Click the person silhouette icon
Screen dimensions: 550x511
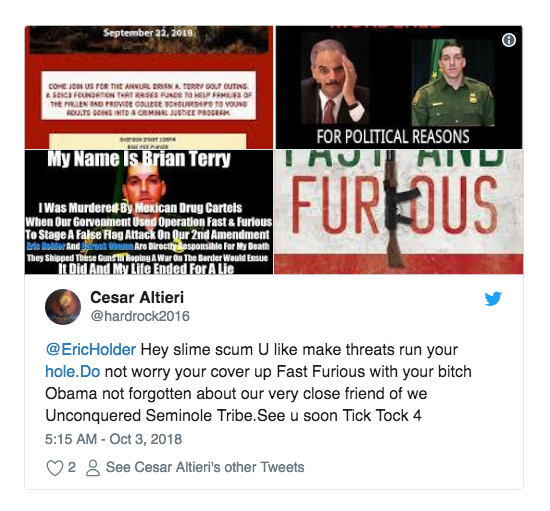coord(93,468)
